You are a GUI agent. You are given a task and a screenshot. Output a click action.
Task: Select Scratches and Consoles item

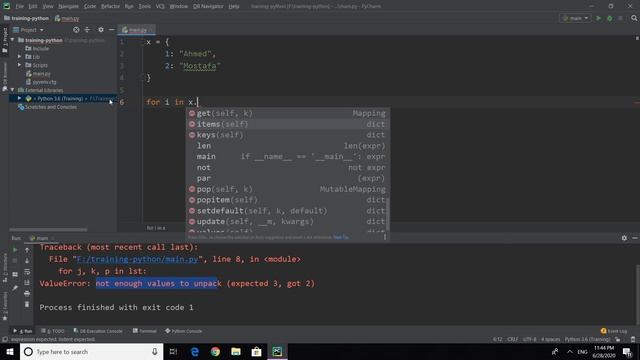point(47,107)
